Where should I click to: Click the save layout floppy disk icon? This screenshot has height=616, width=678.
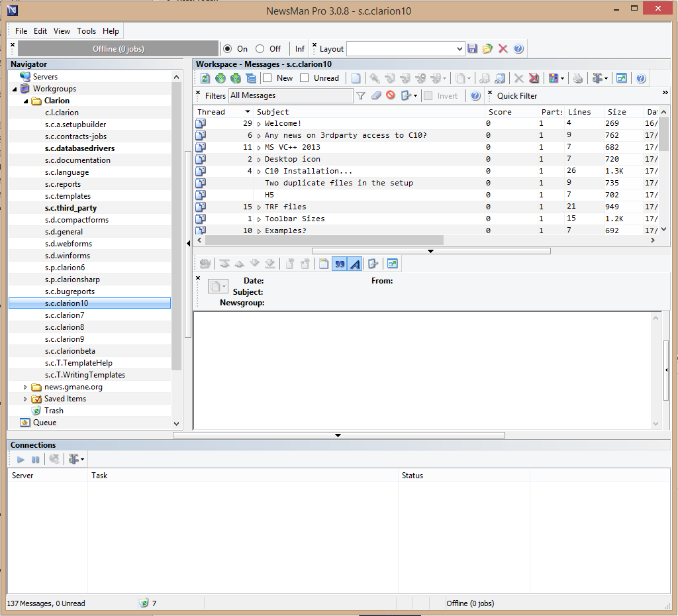(x=472, y=49)
